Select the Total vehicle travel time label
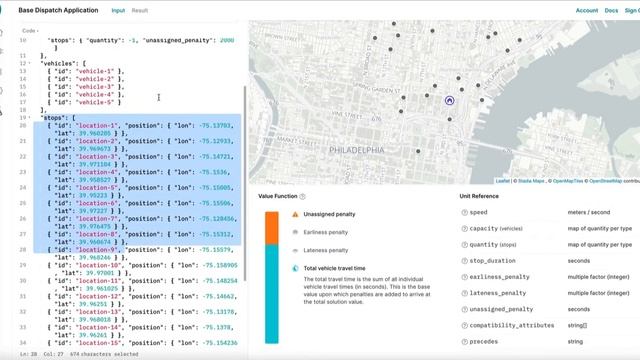The width and height of the screenshot is (640, 360). 334,268
